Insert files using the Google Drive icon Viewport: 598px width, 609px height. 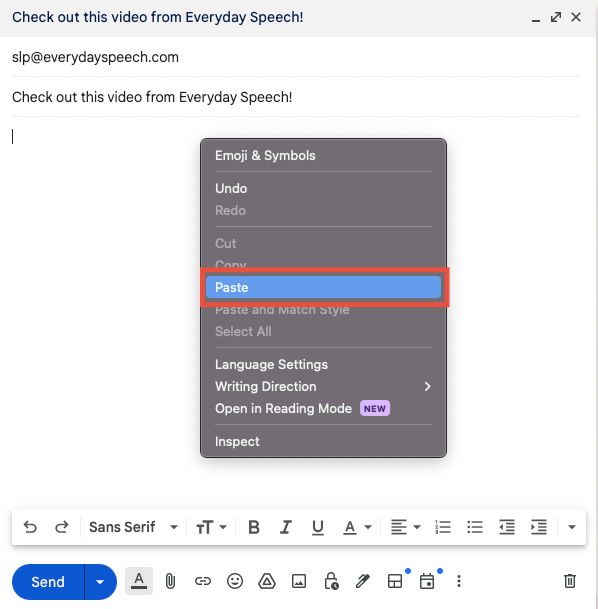tap(267, 581)
